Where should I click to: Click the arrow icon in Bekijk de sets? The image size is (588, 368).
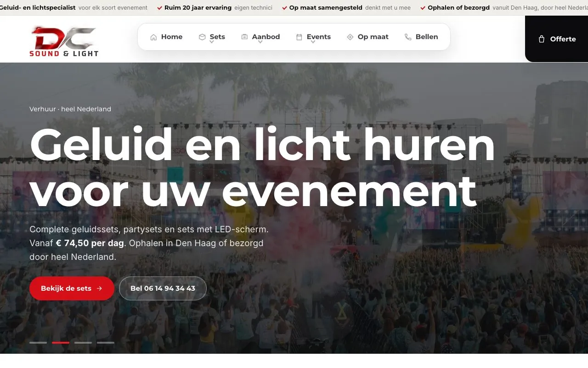click(100, 288)
